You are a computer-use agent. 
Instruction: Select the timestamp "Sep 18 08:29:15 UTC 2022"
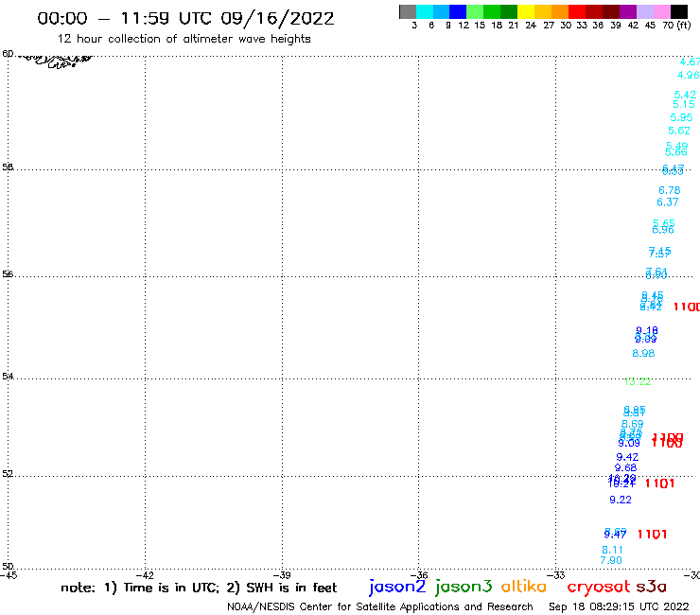619,606
